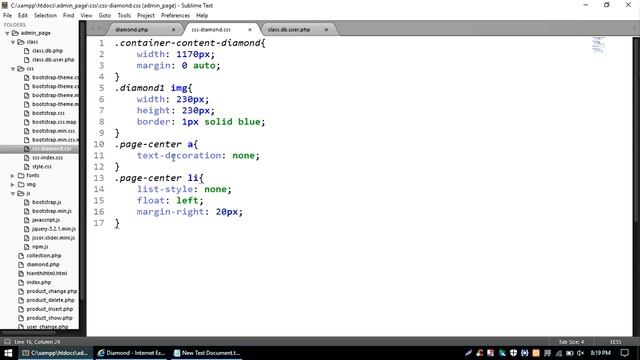The image size is (640, 360).
Task: Open class.db.user.php in the sidebar
Action: click(x=53, y=60)
